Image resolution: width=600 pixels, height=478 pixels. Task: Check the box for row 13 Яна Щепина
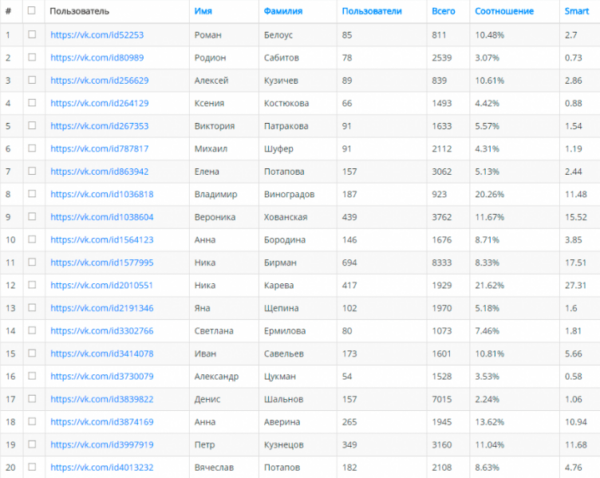pyautogui.click(x=32, y=308)
